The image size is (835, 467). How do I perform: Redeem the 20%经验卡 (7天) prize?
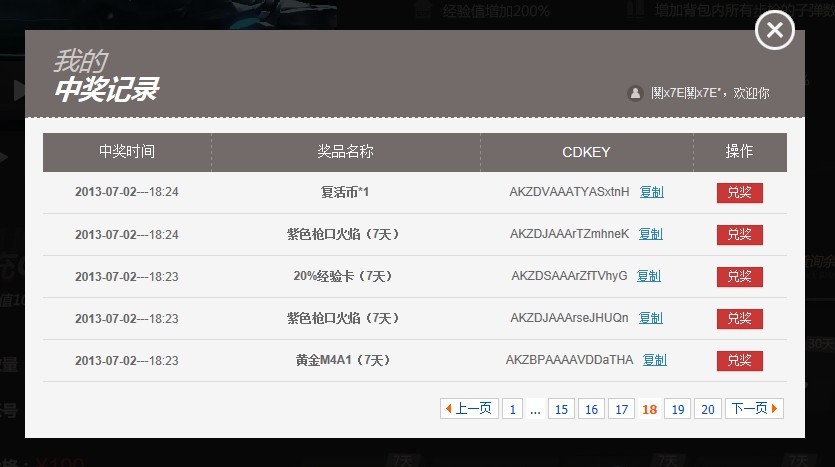[x=739, y=276]
